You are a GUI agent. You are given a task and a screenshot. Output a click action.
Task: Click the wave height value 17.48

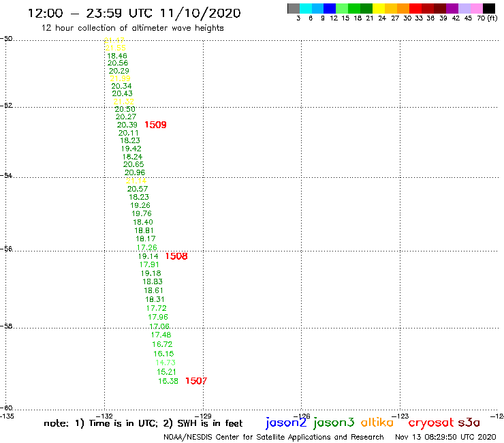pos(161,335)
